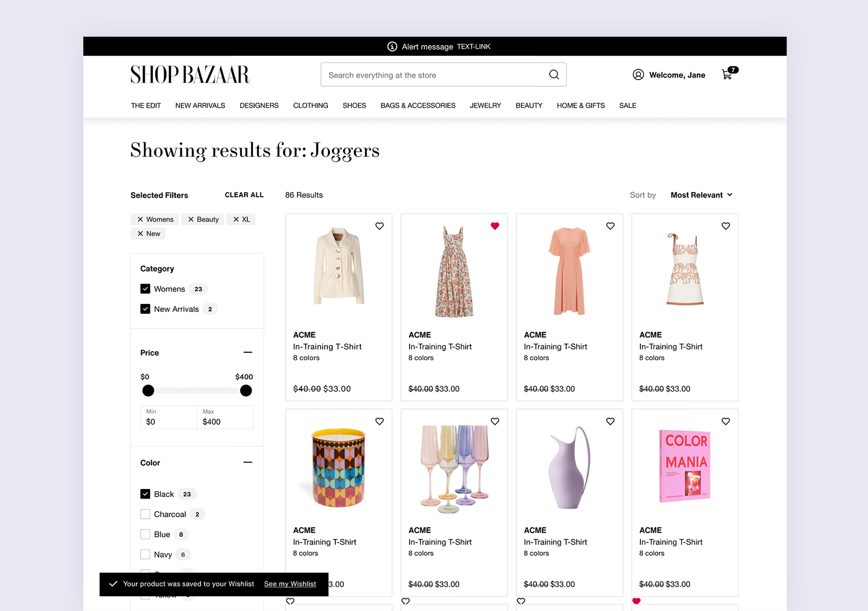
Task: Uncheck the Womens category checkbox
Action: (145, 289)
